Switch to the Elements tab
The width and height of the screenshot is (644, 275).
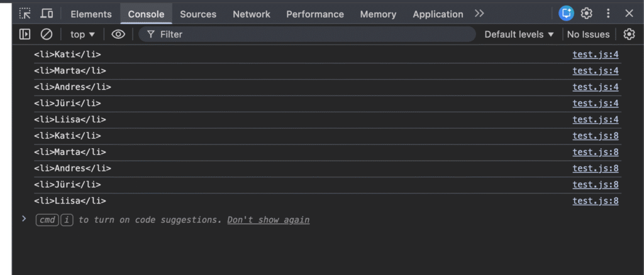click(91, 14)
